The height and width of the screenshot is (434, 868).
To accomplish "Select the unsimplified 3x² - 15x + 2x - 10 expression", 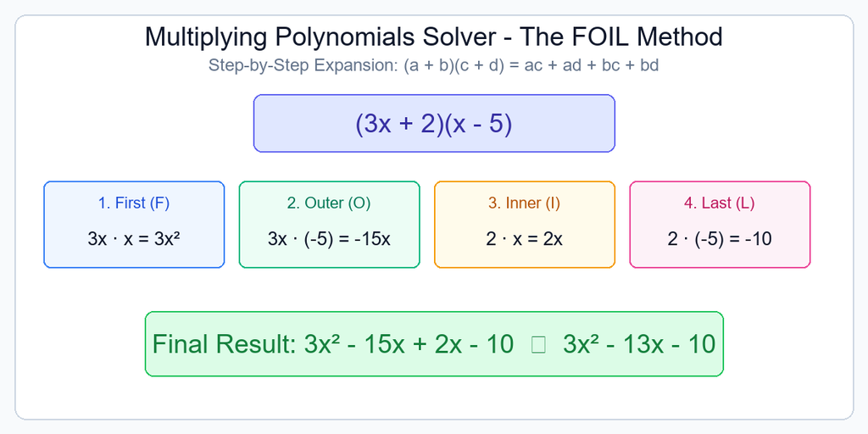I will pos(409,344).
